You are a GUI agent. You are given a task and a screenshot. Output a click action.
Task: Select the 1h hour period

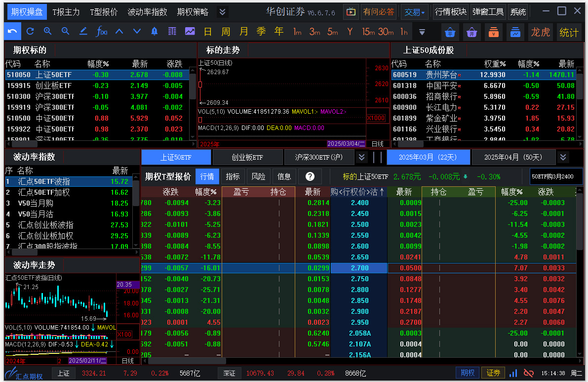point(404,32)
